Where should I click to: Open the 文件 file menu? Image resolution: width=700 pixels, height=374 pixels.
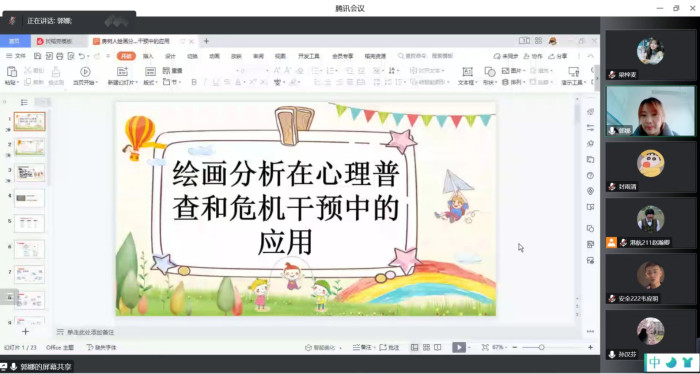pos(16,56)
